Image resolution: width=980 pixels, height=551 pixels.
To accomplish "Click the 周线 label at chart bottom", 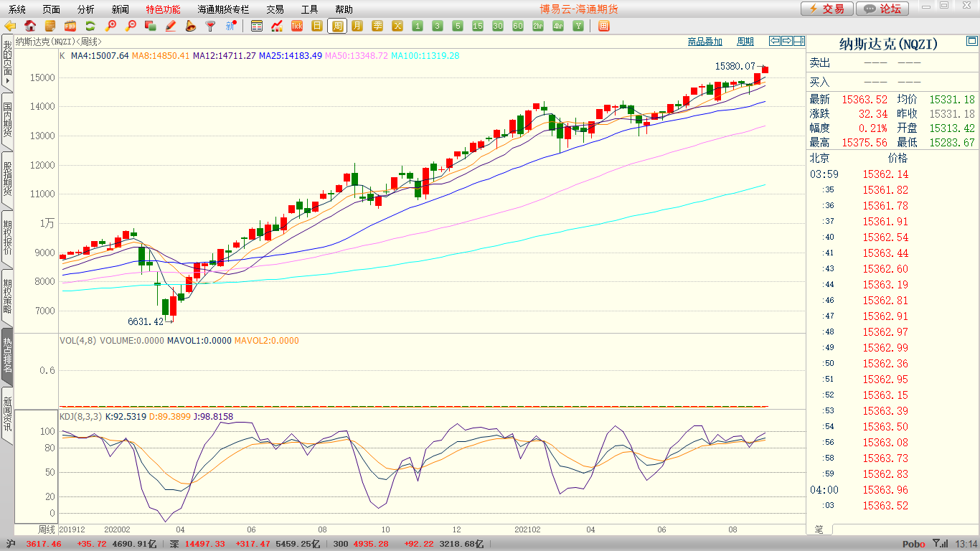I will 47,529.
